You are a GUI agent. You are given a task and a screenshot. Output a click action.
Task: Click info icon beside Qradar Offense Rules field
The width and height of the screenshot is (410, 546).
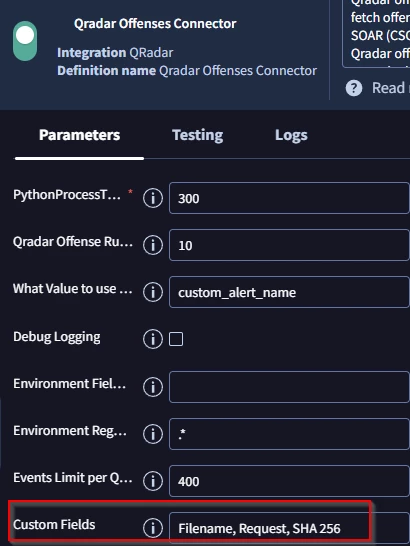pyautogui.click(x=153, y=245)
